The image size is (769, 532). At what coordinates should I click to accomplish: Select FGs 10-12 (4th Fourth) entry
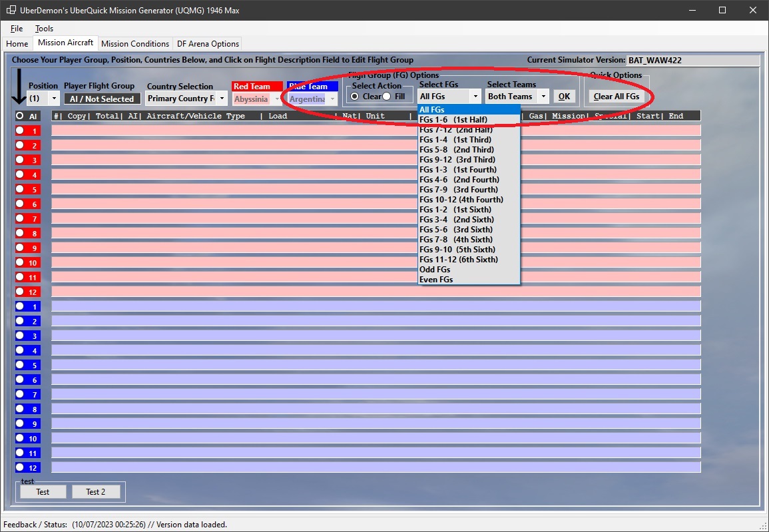(x=469, y=200)
